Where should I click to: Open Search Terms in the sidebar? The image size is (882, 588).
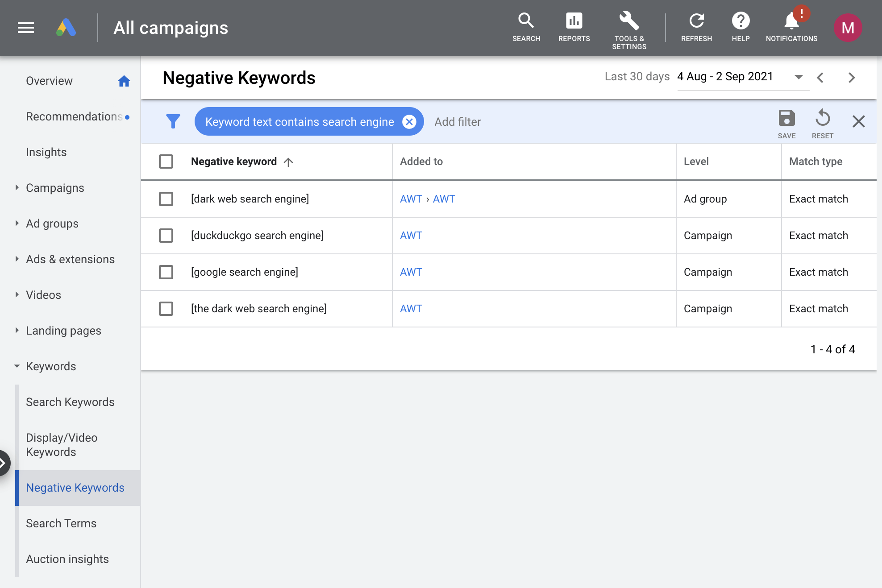click(61, 523)
